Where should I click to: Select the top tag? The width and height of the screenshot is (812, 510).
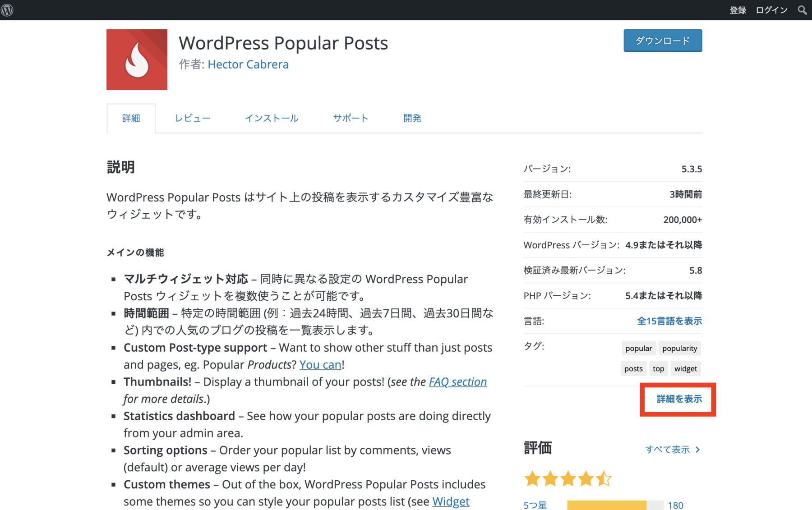point(659,368)
